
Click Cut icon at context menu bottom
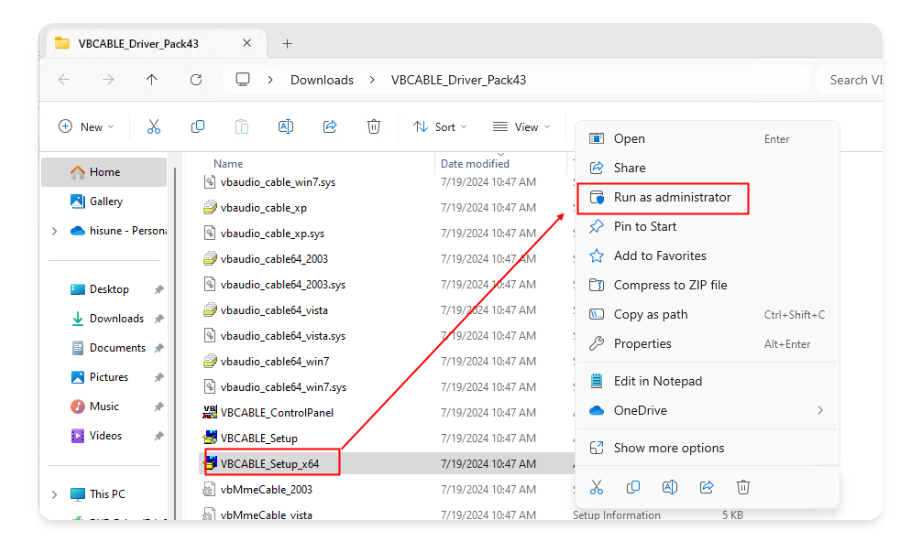(596, 487)
